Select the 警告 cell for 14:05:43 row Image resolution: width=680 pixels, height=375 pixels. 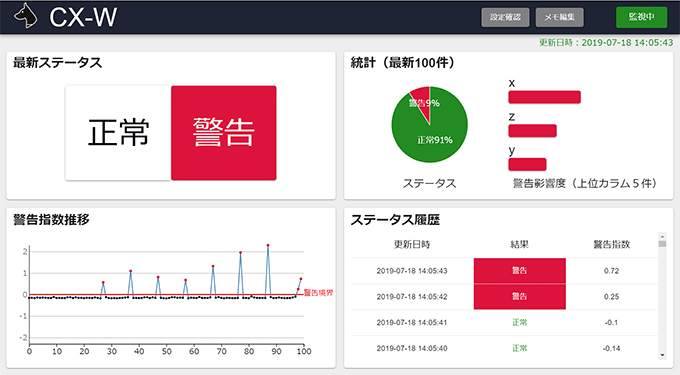[520, 271]
